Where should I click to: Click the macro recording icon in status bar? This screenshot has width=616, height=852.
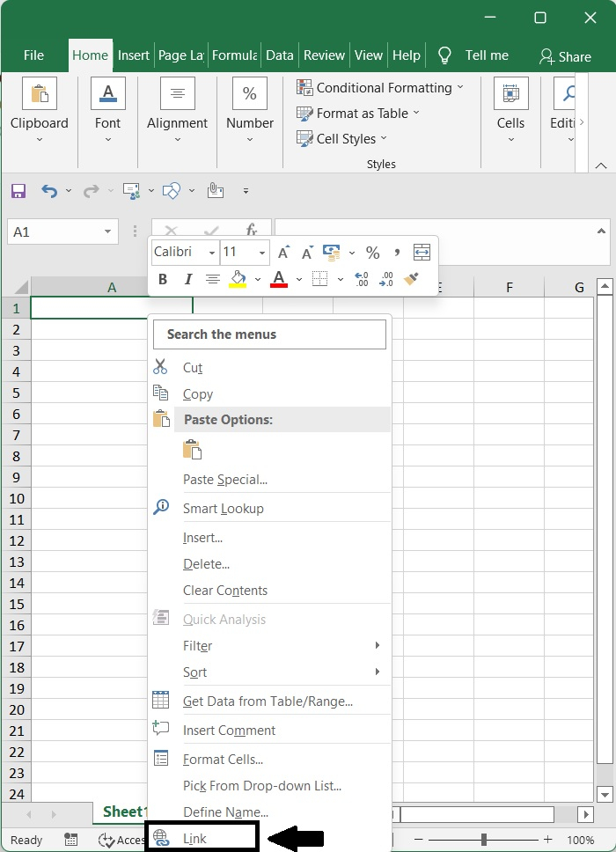pos(70,840)
